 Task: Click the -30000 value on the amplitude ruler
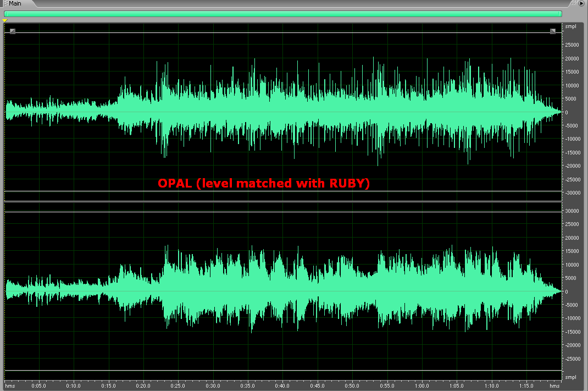[572, 193]
